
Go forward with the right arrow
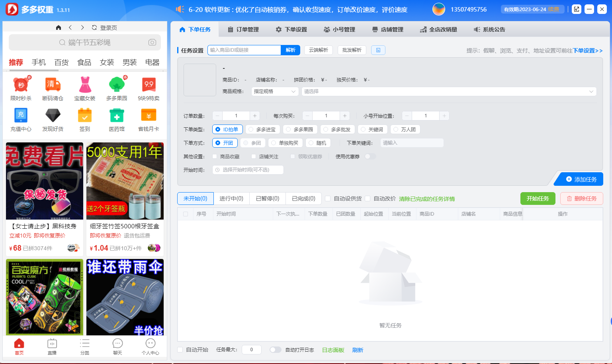click(82, 27)
